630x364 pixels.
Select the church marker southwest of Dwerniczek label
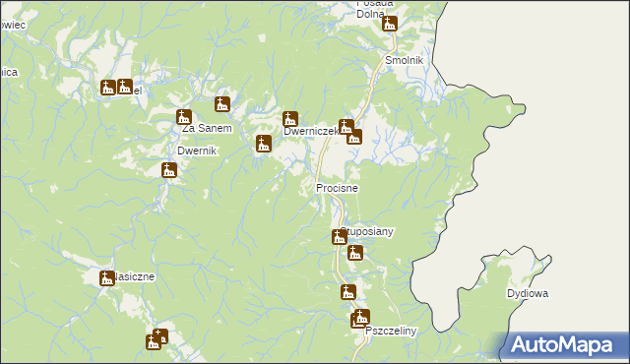(x=264, y=144)
